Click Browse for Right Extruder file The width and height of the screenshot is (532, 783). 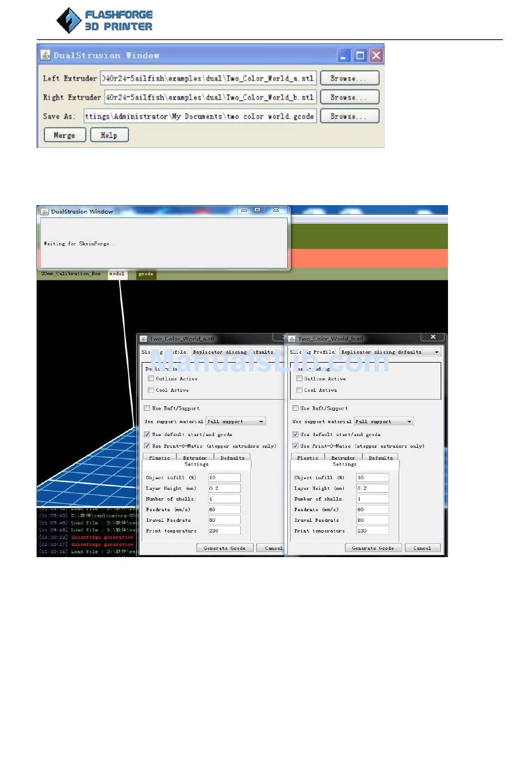click(349, 98)
